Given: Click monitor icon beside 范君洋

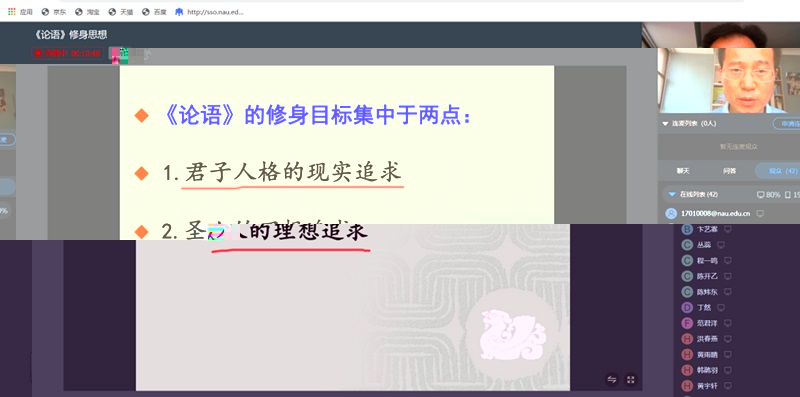Looking at the screenshot, I should tap(728, 323).
